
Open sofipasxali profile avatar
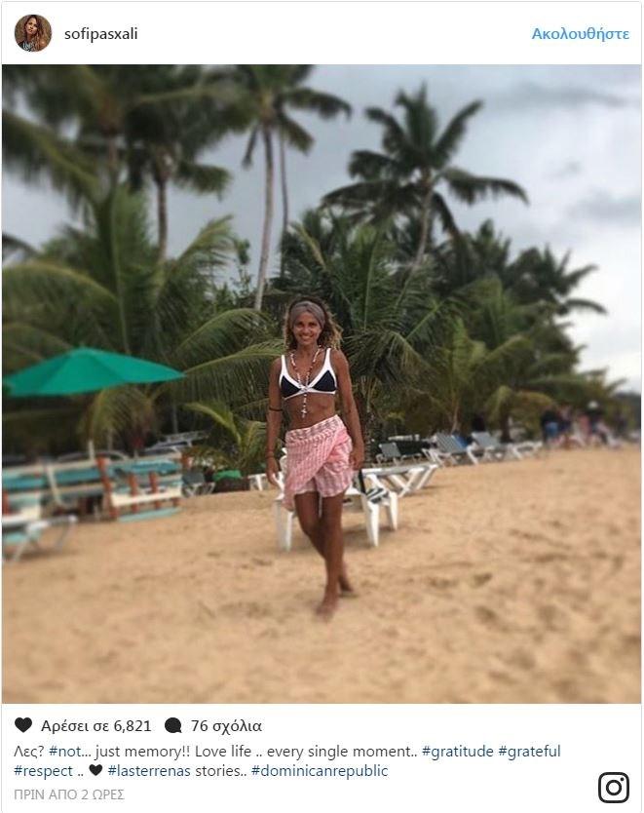click(x=33, y=33)
